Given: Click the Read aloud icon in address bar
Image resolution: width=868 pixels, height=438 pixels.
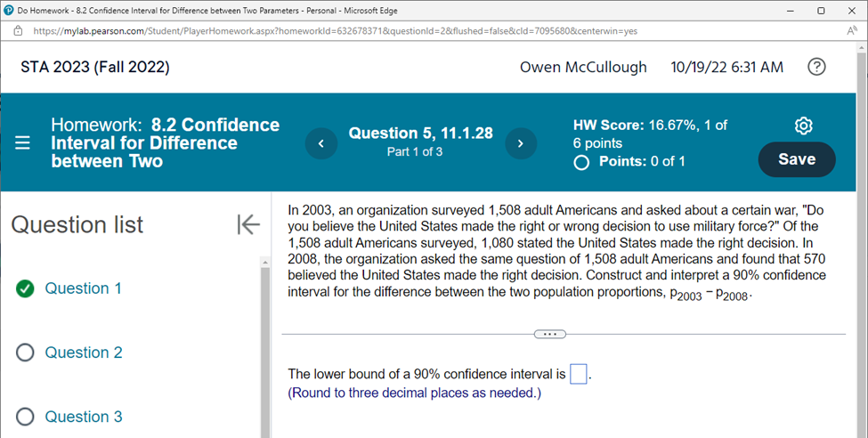Looking at the screenshot, I should [852, 31].
